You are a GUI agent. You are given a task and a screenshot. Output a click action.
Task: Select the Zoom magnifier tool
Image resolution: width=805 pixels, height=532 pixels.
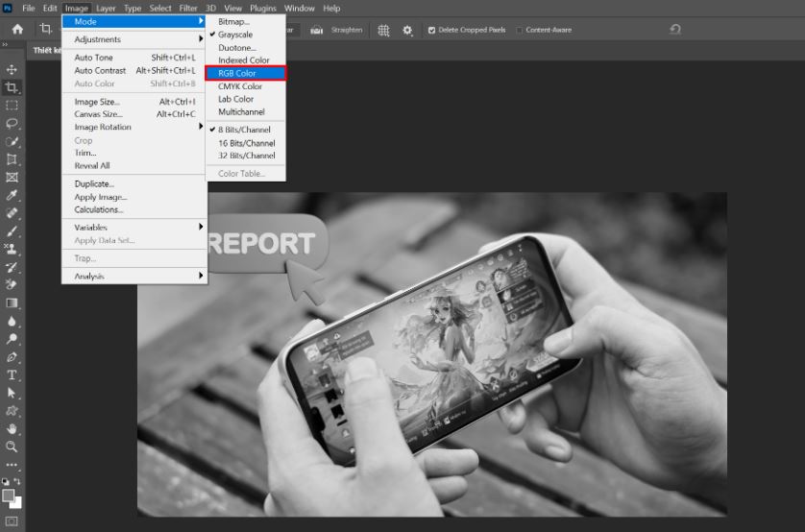12,447
